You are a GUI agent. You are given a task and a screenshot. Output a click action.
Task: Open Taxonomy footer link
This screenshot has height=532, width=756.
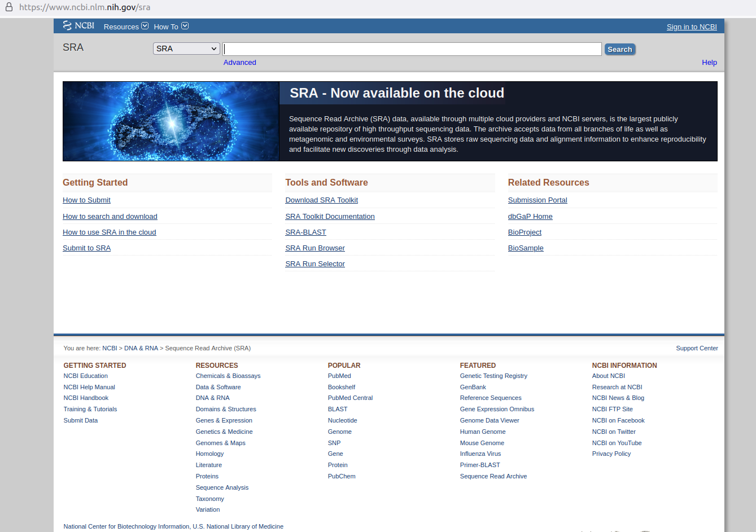point(210,499)
